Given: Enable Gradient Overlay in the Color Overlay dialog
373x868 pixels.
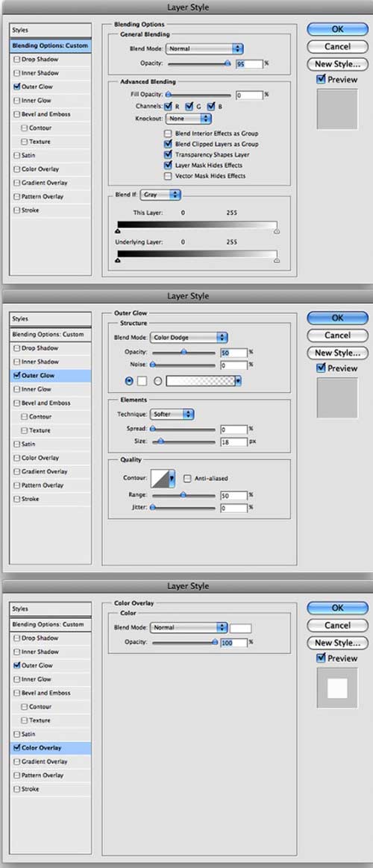Looking at the screenshot, I should pos(16,761).
